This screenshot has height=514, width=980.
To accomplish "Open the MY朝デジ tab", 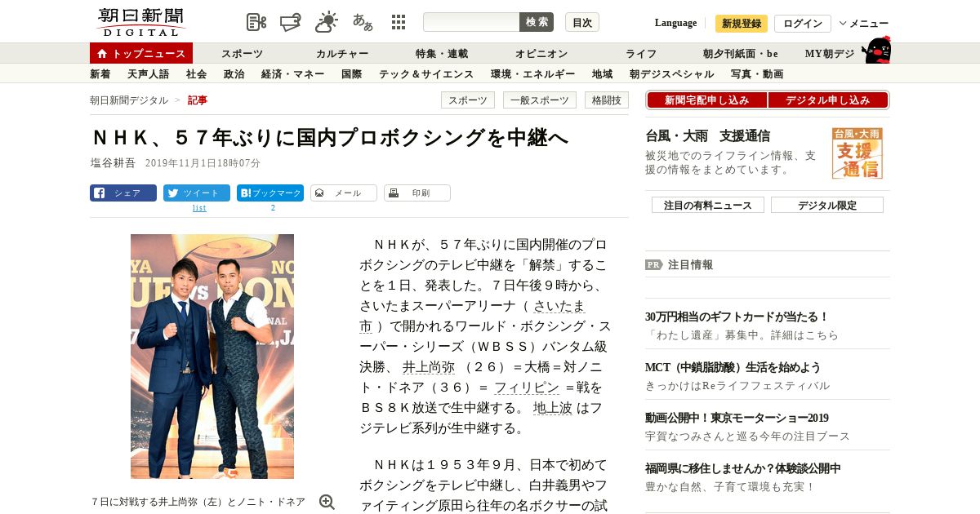I will point(830,54).
